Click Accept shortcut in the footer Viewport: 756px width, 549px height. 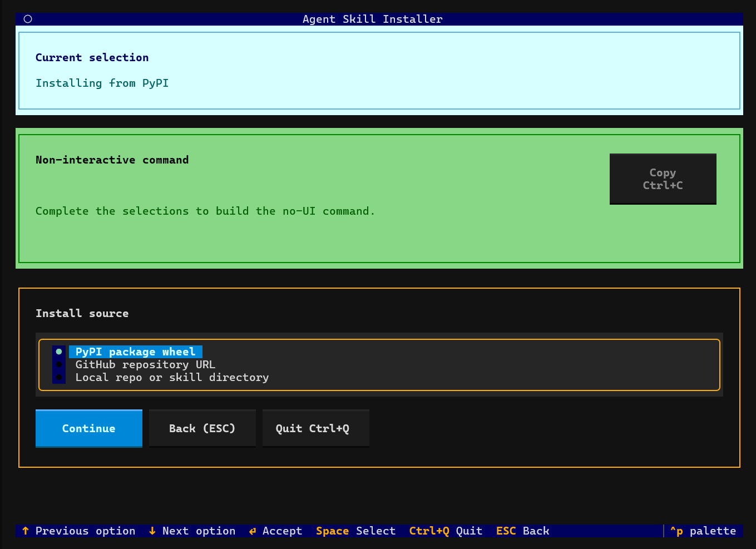point(275,531)
